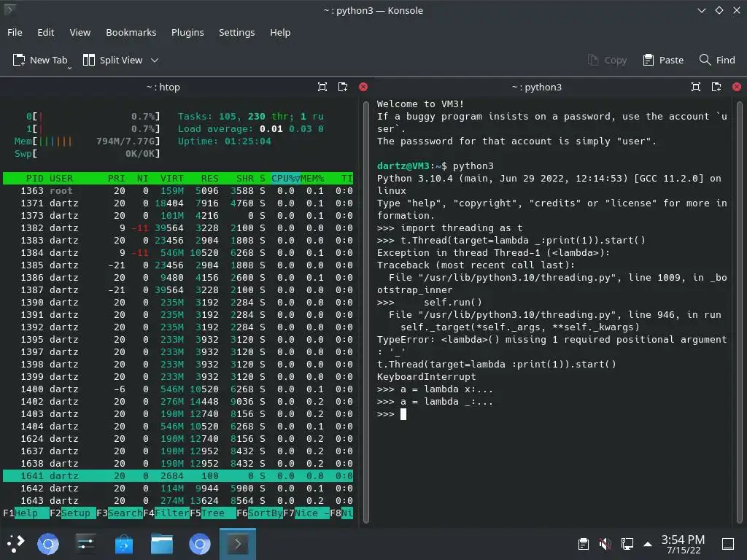Open the Discover software store taskbar icon
The image size is (747, 560).
tap(124, 544)
